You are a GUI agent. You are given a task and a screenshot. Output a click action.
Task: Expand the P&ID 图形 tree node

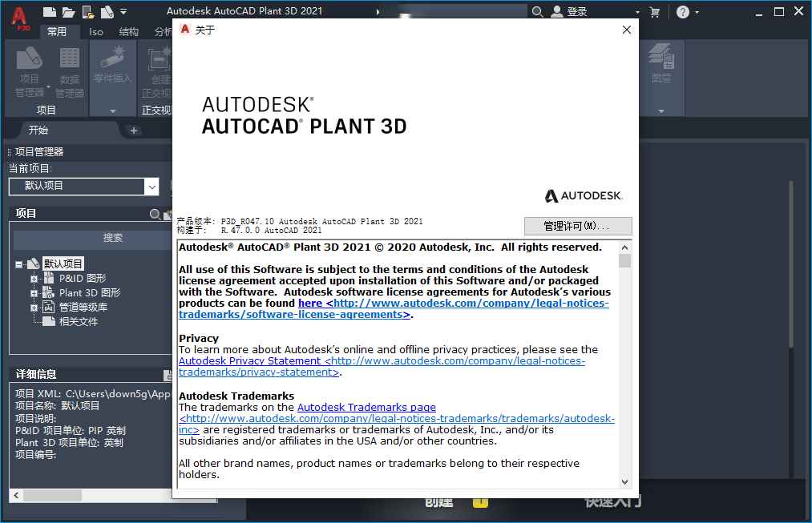[34, 279]
